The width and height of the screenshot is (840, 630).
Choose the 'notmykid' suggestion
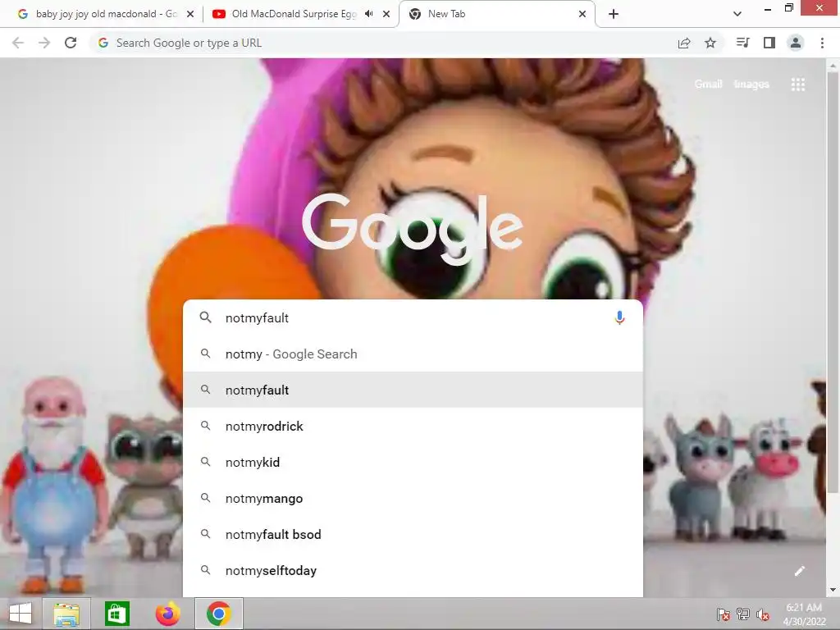(x=413, y=463)
